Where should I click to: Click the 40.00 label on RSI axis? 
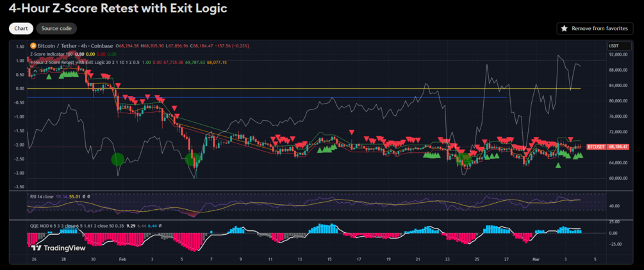[x=616, y=206]
